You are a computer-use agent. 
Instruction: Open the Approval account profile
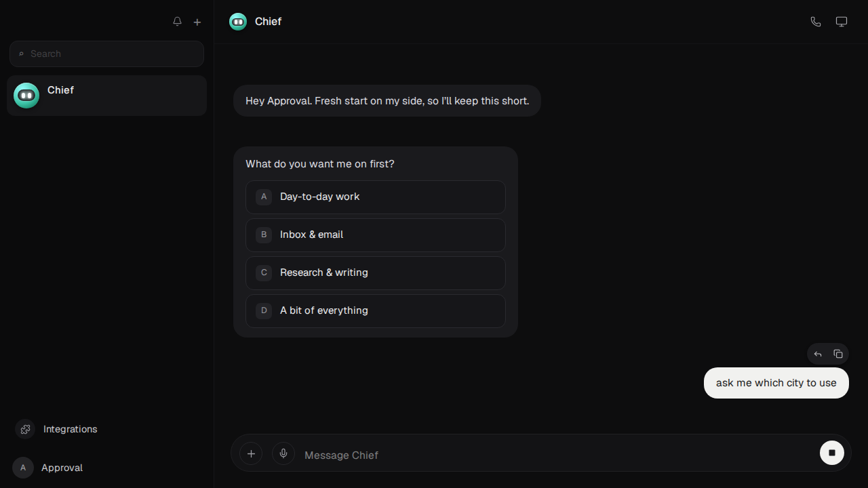[47, 468]
